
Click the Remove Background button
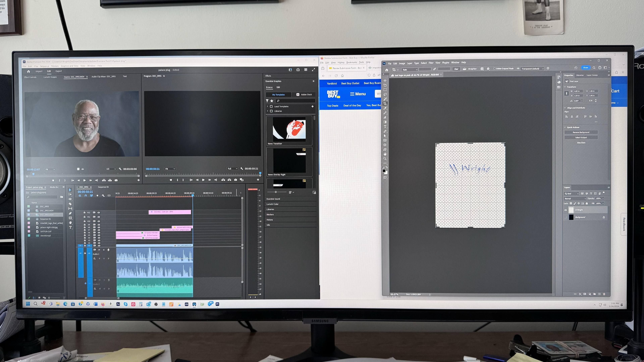point(581,132)
